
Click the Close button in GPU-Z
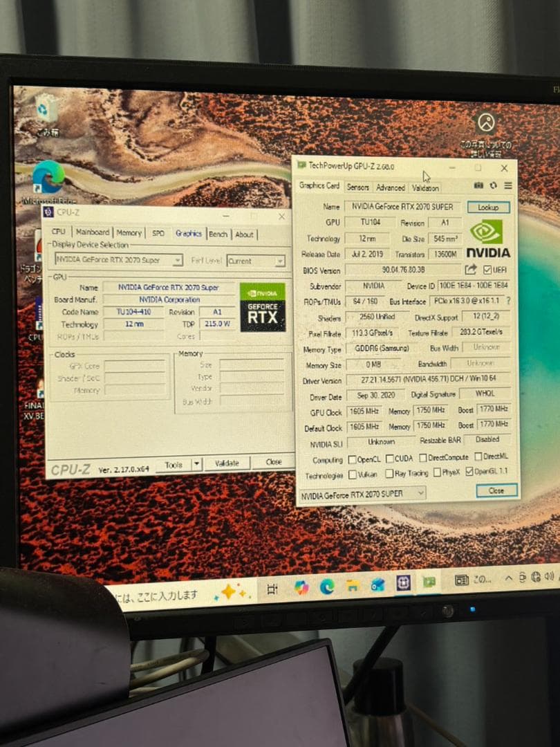496,490
